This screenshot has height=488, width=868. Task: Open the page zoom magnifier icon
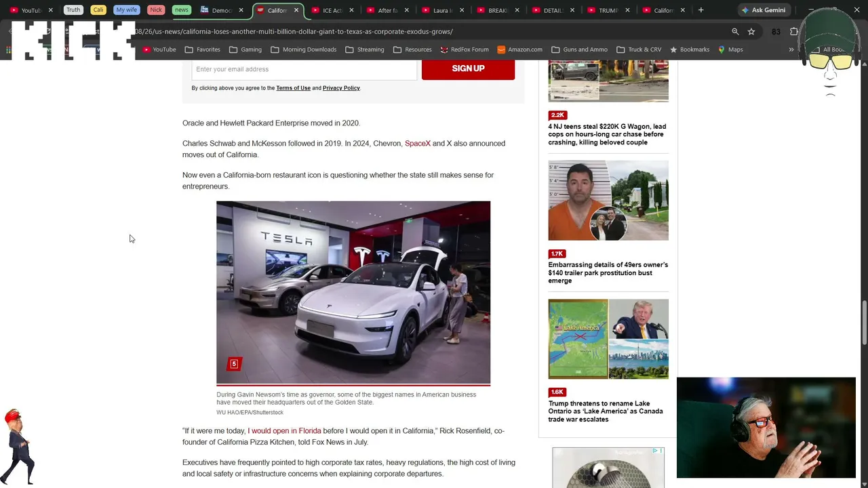click(x=735, y=32)
